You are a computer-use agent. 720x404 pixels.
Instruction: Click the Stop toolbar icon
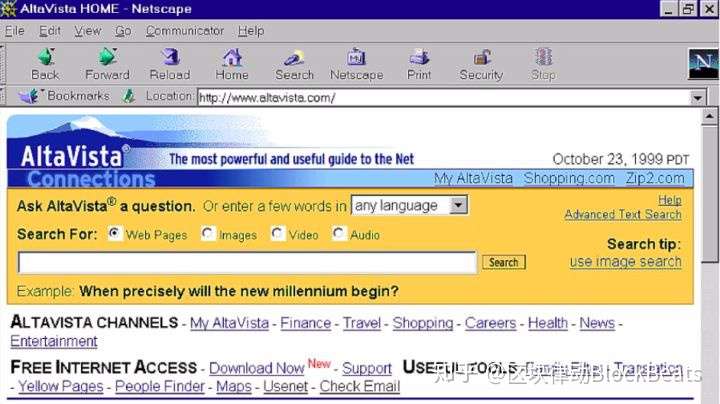pyautogui.click(x=543, y=57)
